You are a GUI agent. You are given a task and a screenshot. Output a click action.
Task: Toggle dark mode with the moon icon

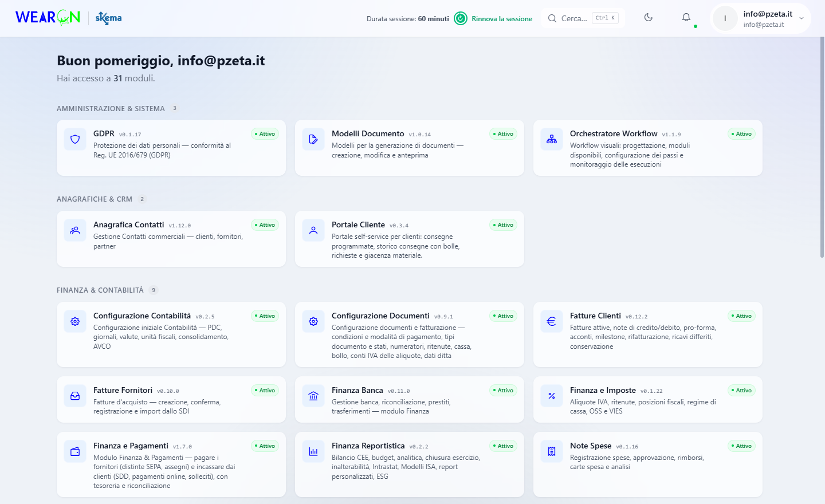coord(649,18)
